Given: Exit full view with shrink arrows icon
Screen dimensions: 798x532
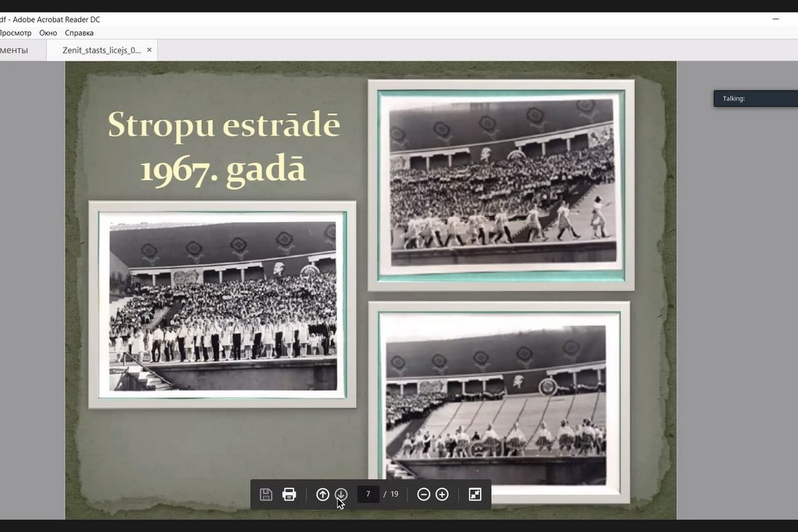Looking at the screenshot, I should click(x=475, y=495).
